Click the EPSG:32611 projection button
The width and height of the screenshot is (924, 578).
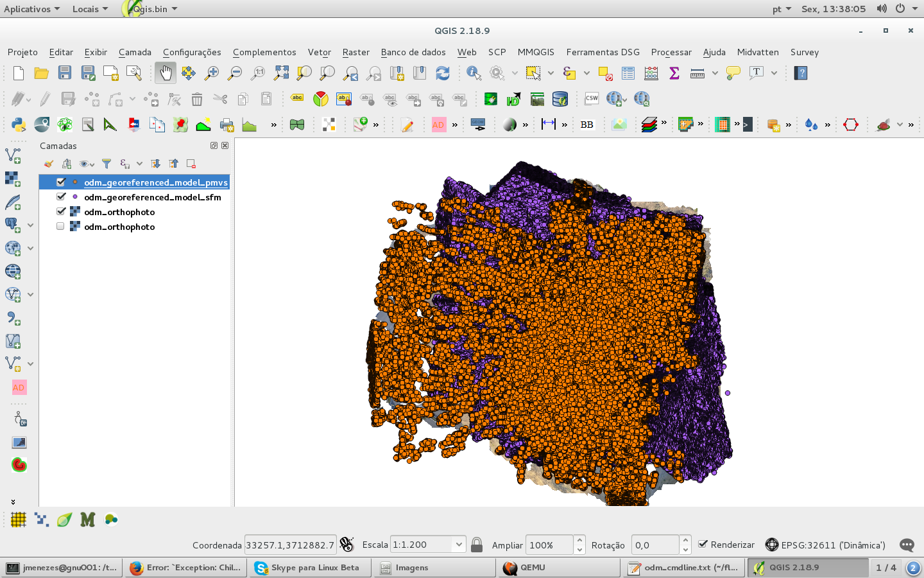pos(770,545)
